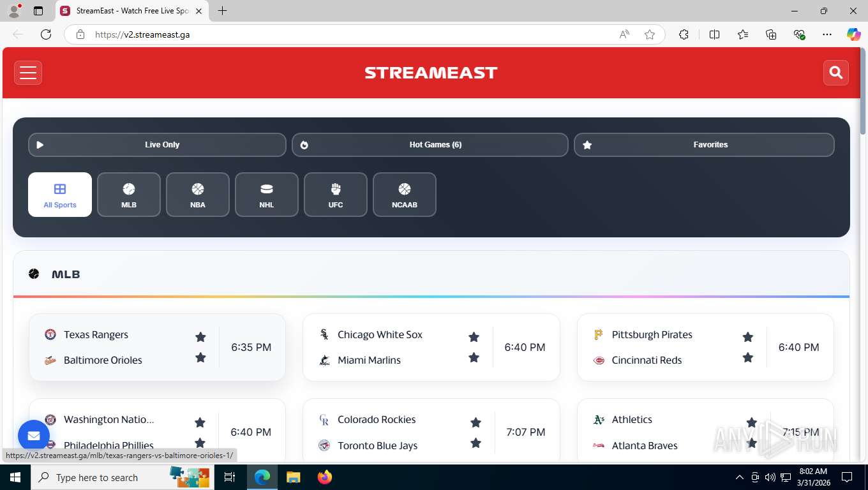Open the Copilot sidebar icon

coord(854,34)
